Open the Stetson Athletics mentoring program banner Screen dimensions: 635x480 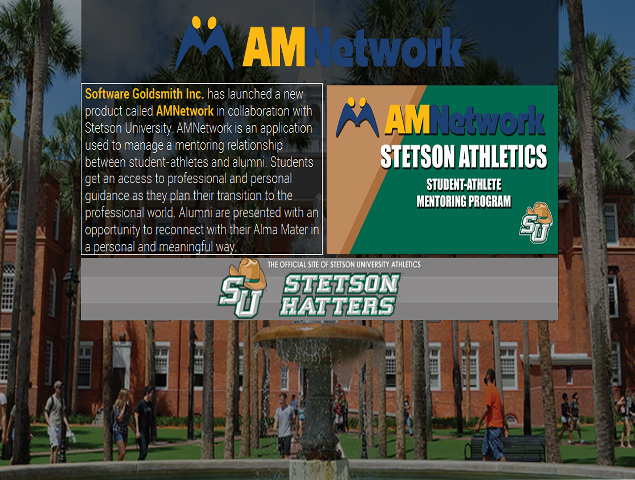tap(441, 169)
